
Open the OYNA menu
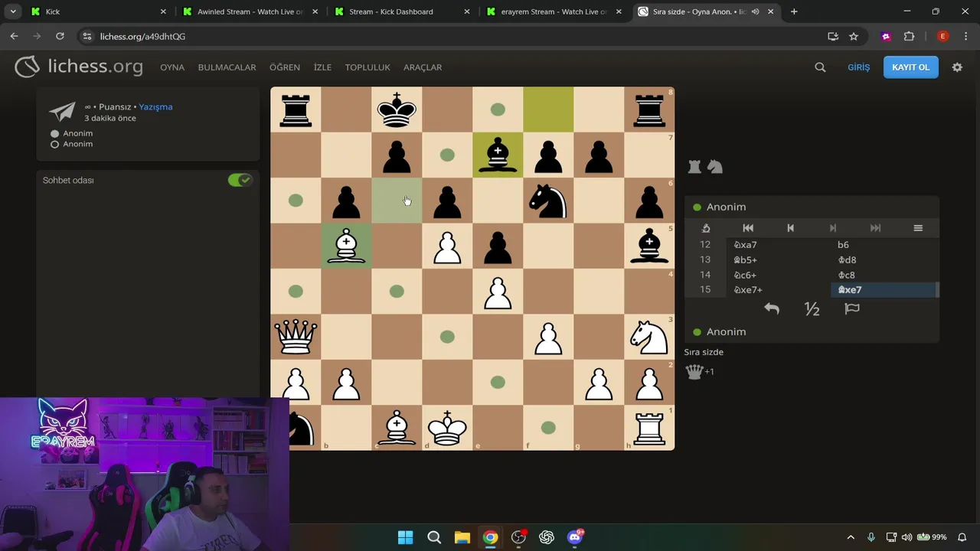[172, 67]
